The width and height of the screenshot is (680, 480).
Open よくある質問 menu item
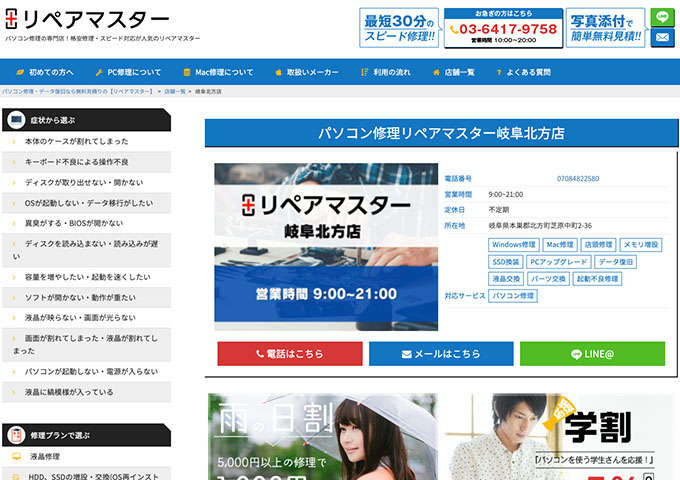[x=524, y=72]
